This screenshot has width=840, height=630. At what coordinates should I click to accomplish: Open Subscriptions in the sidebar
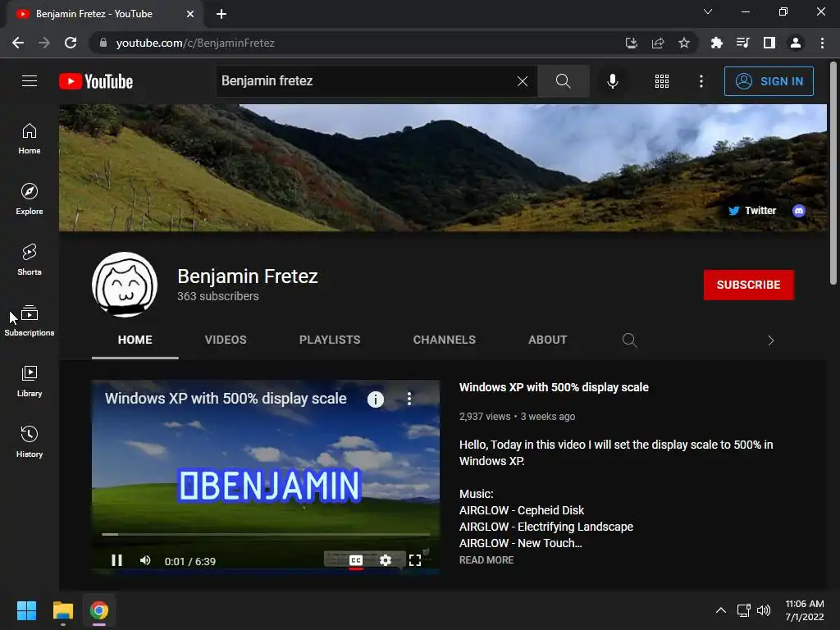[x=30, y=321]
